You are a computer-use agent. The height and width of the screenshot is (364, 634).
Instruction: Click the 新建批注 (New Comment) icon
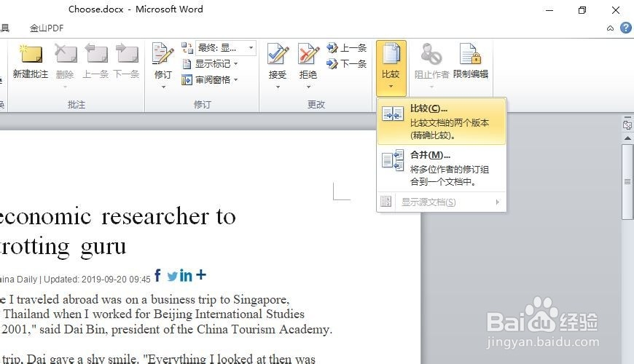pos(31,54)
